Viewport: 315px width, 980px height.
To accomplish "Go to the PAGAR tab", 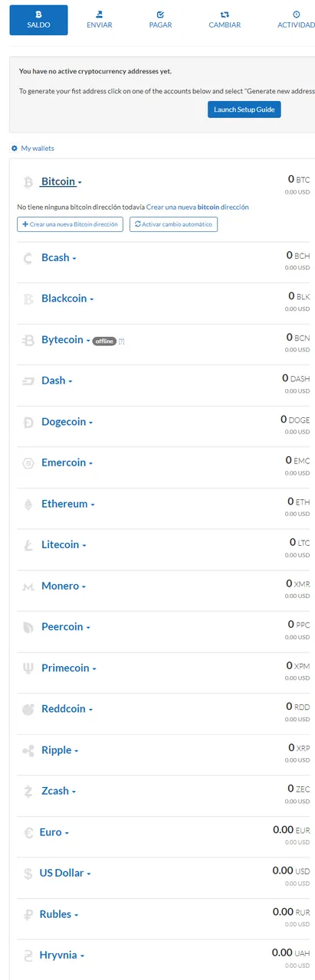I will click(x=160, y=20).
